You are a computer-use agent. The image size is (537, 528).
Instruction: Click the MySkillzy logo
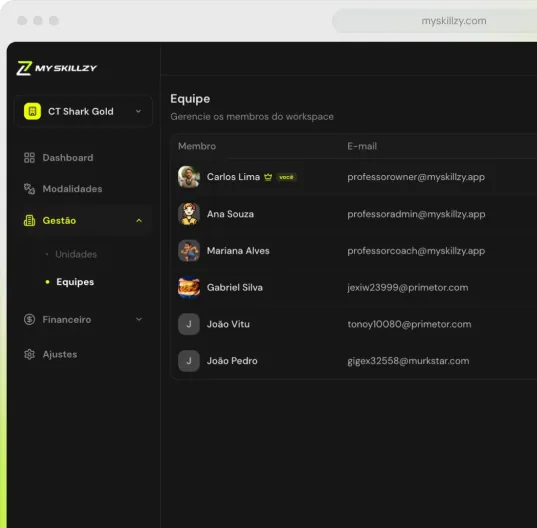tap(57, 68)
